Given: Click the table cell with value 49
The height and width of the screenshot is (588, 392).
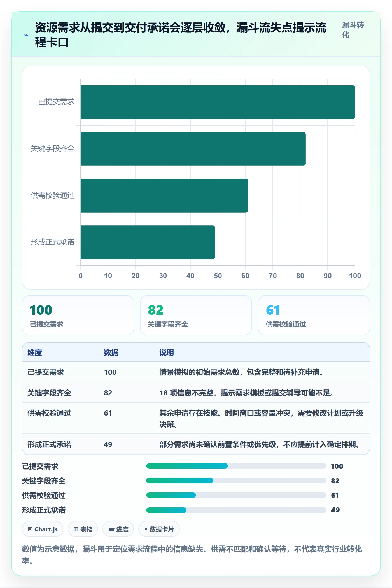Looking at the screenshot, I should pyautogui.click(x=108, y=444).
